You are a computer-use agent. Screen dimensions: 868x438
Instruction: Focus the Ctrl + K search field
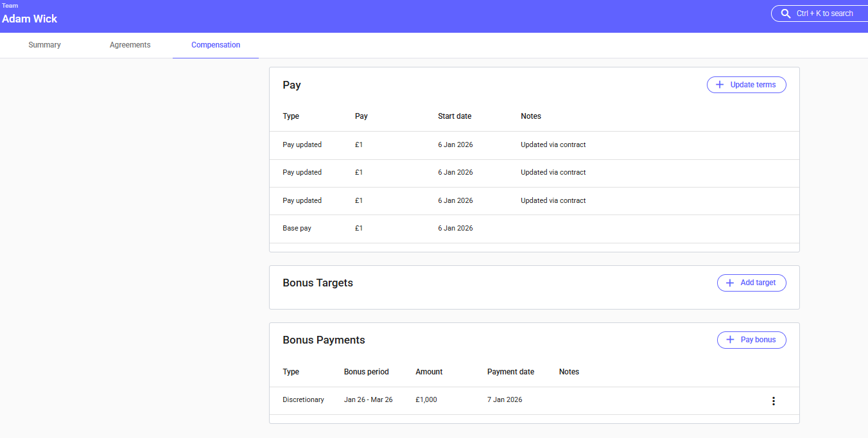[x=824, y=13]
